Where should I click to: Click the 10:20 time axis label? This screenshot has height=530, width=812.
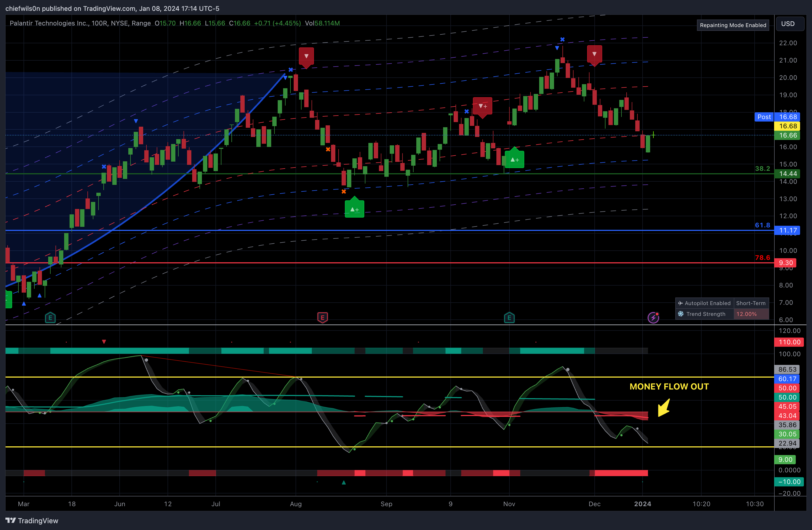[701, 504]
